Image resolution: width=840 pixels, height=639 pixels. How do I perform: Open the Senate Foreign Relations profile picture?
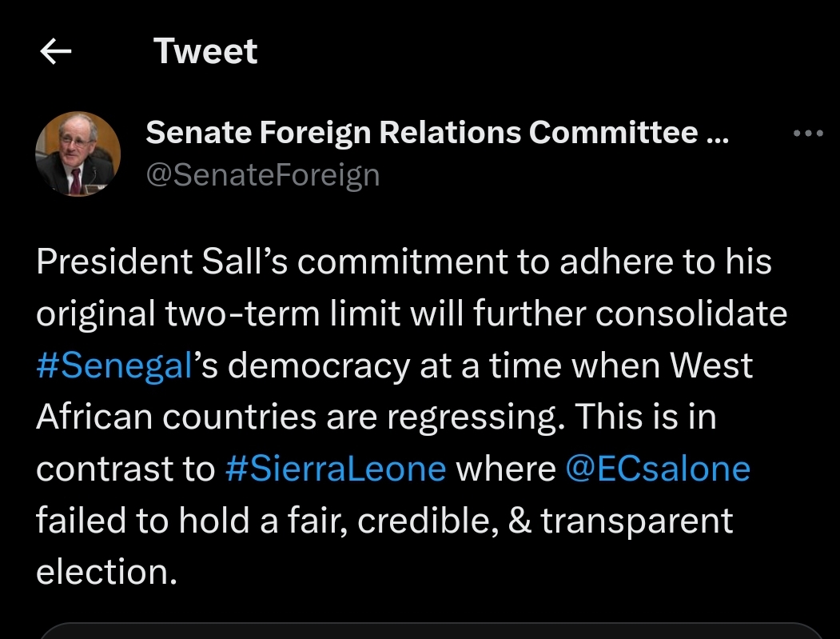click(x=78, y=154)
